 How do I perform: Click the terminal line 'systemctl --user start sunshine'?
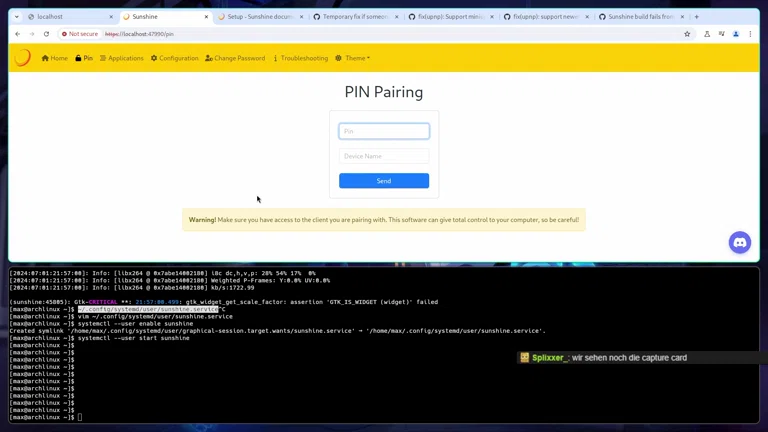pos(134,338)
